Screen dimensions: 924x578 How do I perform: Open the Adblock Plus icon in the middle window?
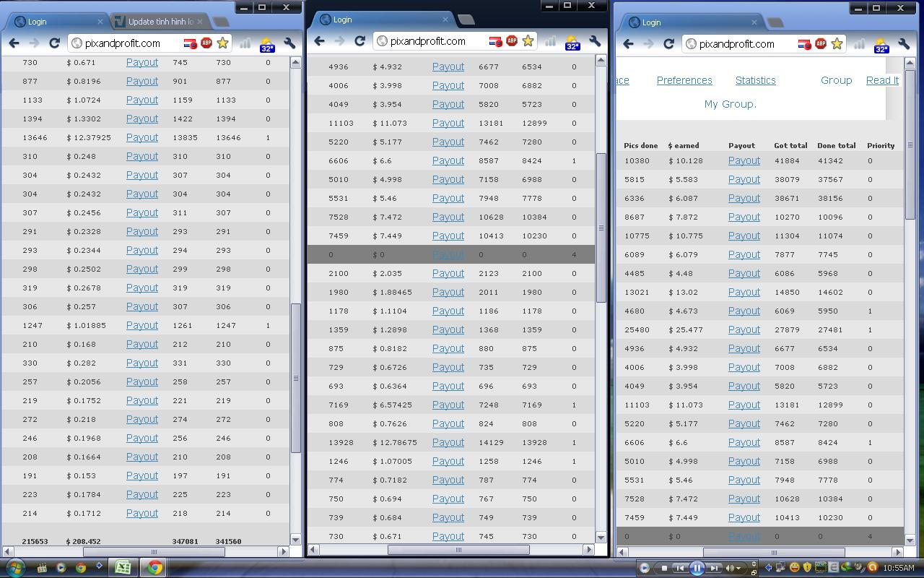coord(512,40)
